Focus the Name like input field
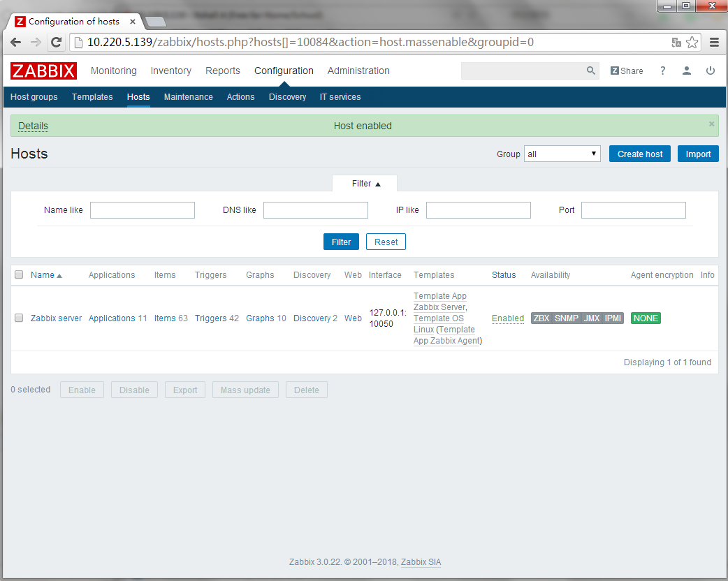 tap(143, 209)
